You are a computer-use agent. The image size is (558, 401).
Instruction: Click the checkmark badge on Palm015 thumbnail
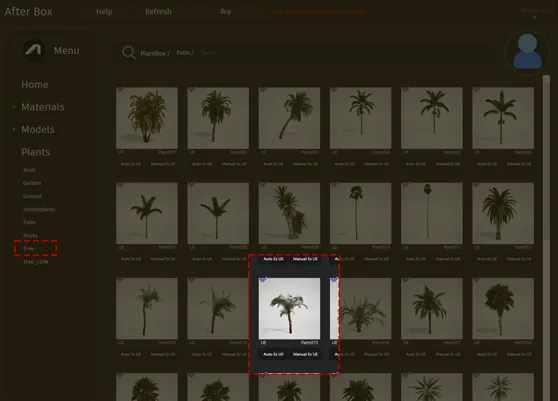[263, 280]
